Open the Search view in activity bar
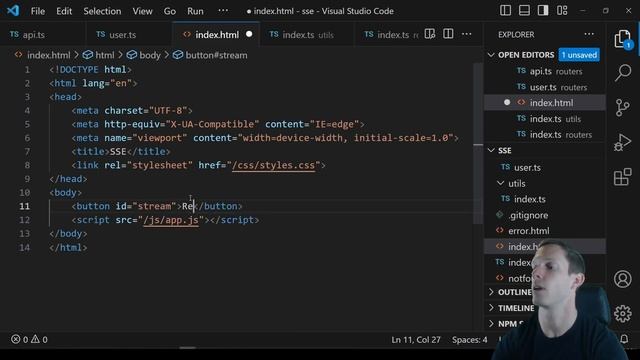640x360 pixels. click(x=623, y=73)
